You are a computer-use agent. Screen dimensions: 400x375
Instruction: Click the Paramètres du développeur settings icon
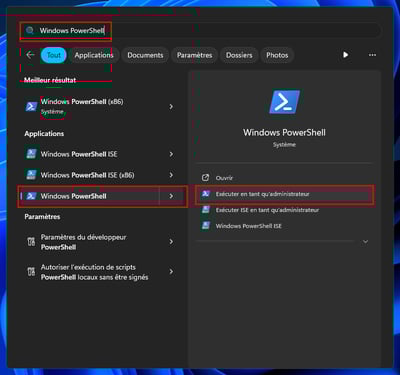[31, 241]
